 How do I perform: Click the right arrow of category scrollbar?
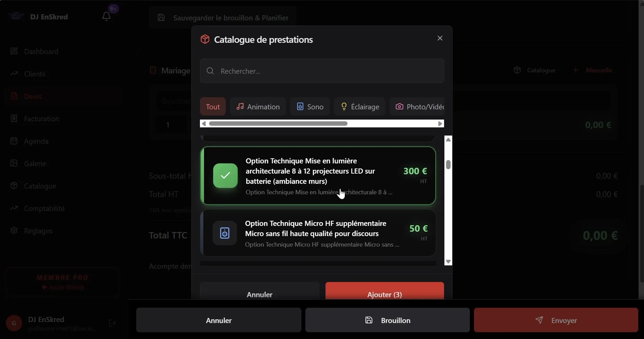440,124
